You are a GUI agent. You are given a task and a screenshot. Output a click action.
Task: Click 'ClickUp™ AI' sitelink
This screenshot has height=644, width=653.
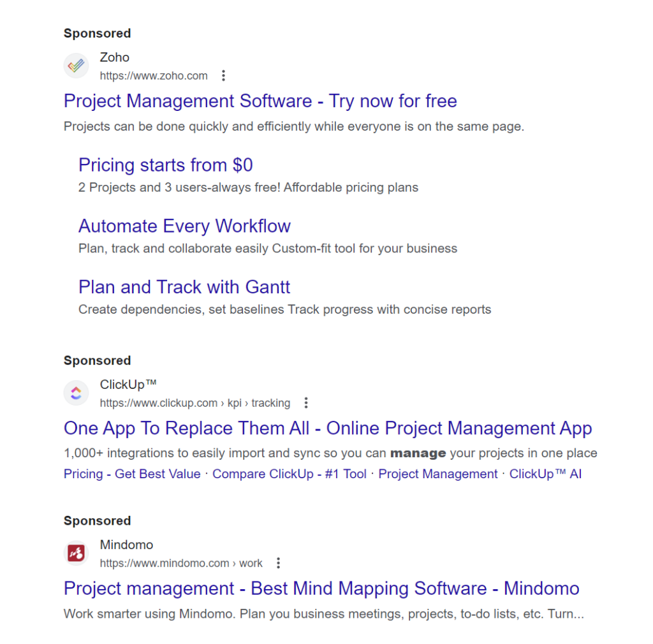(545, 474)
